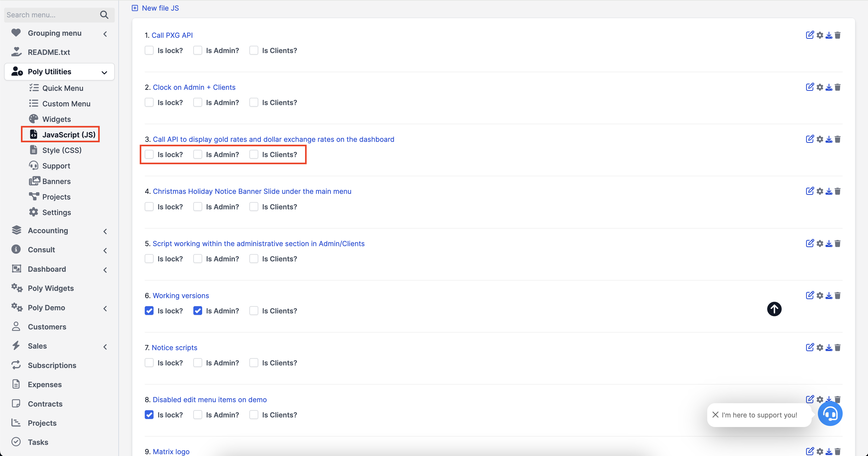Open Quick Menu under Poly Utilities
Screen dimensions: 868x456
click(x=63, y=88)
